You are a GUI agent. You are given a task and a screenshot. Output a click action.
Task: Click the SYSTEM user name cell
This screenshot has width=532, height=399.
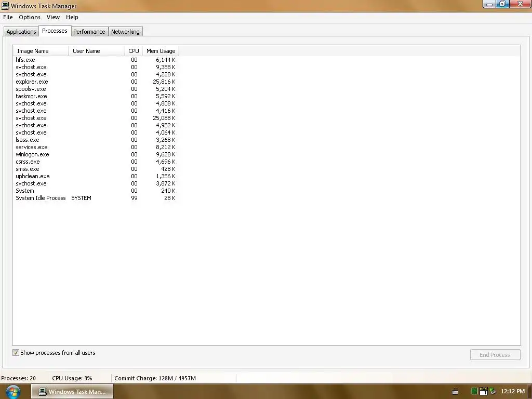81,198
